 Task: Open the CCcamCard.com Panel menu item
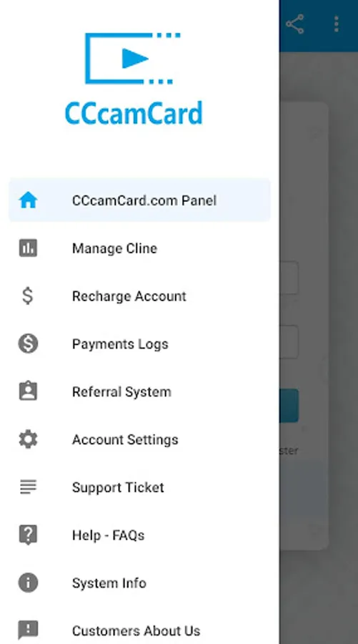pyautogui.click(x=140, y=200)
